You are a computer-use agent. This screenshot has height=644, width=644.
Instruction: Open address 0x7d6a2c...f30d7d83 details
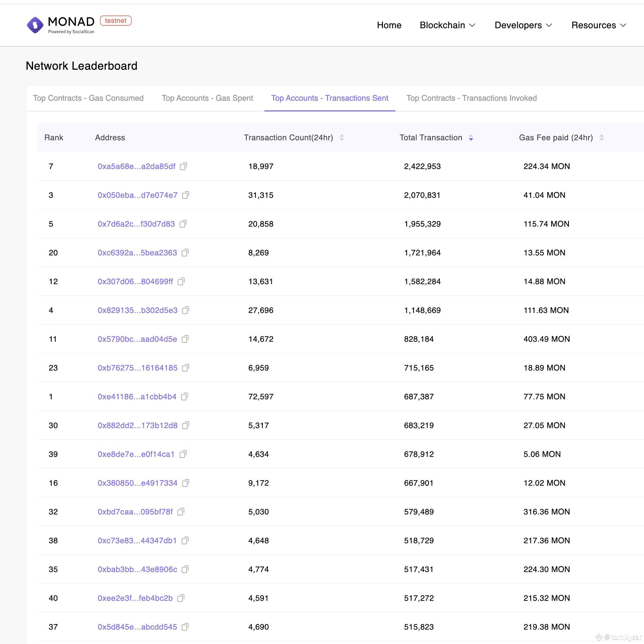(136, 224)
